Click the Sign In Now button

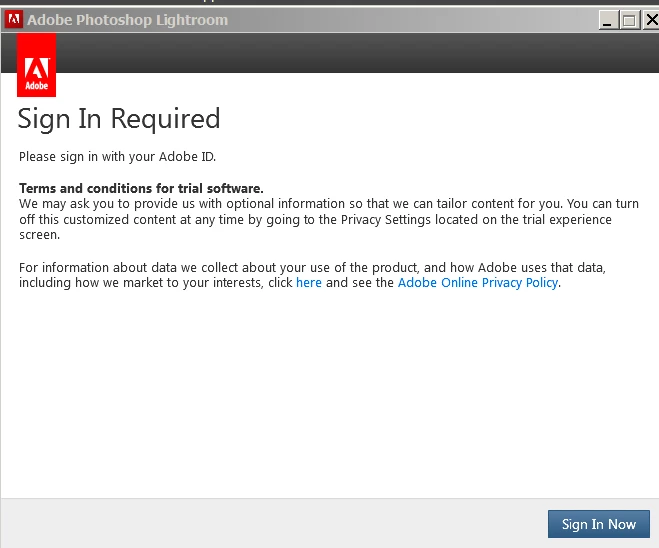tap(598, 524)
